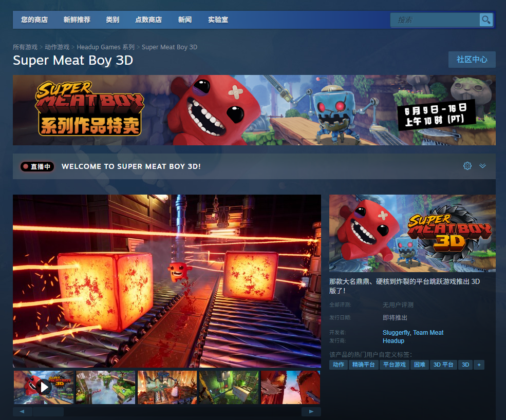Open Sluggerfly developer page
Image resolution: width=506 pixels, height=420 pixels.
pos(396,333)
